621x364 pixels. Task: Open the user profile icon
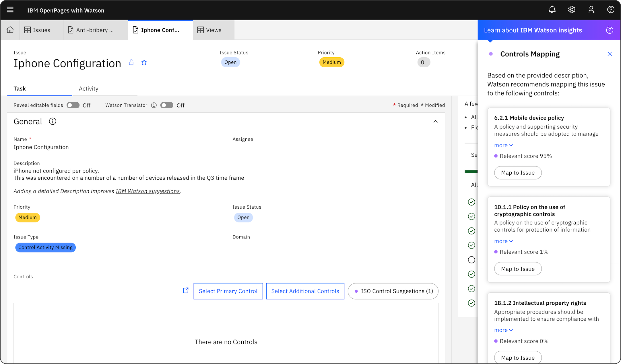pyautogui.click(x=591, y=10)
